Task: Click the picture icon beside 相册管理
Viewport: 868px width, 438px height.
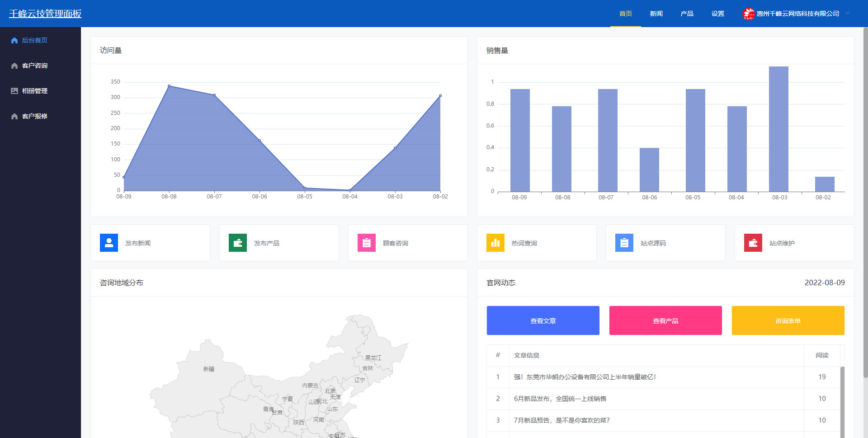Action: click(x=14, y=91)
